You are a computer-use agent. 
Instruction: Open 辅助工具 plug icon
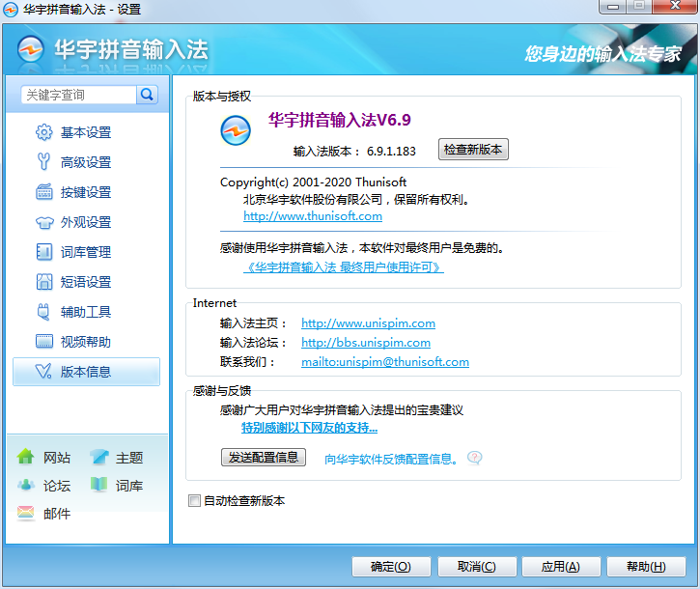[x=44, y=312]
